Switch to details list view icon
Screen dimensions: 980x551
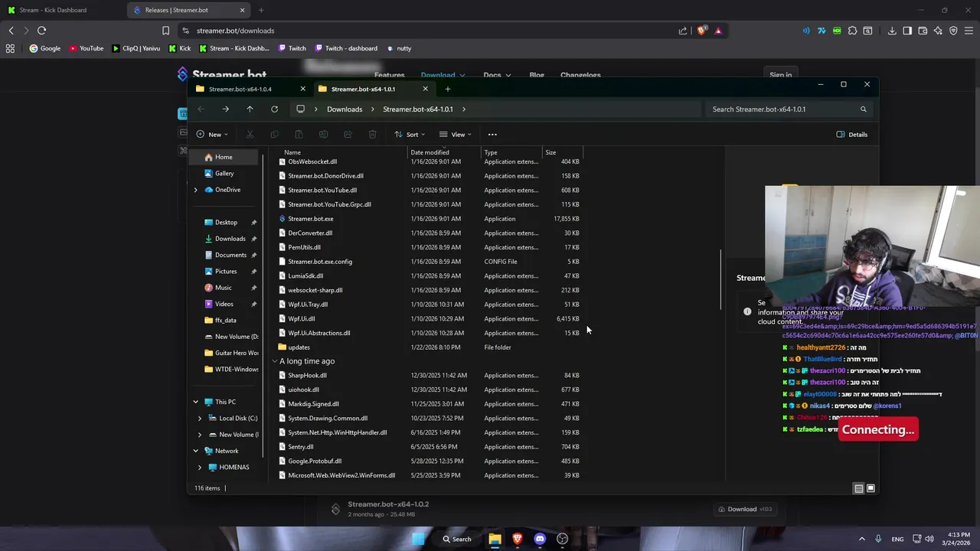(x=859, y=488)
